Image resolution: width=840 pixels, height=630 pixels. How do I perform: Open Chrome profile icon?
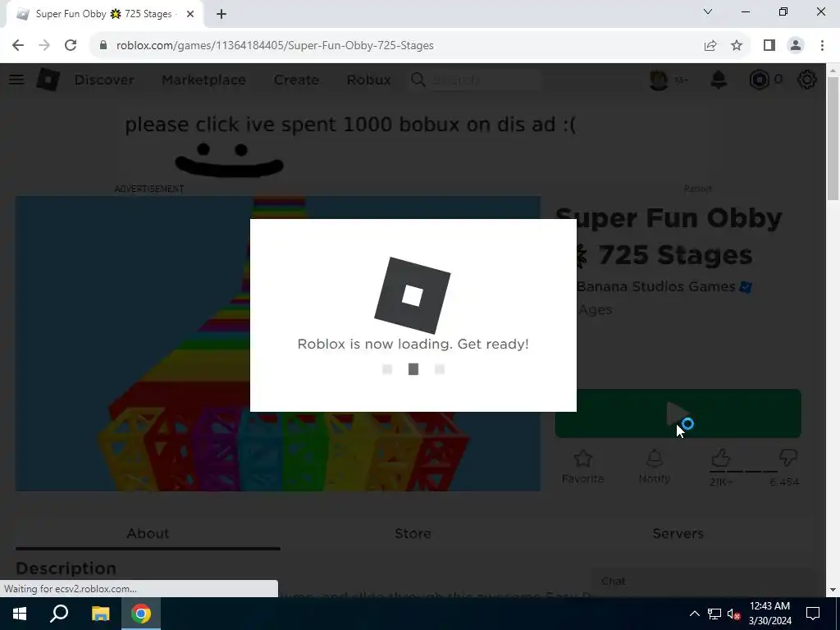click(796, 46)
